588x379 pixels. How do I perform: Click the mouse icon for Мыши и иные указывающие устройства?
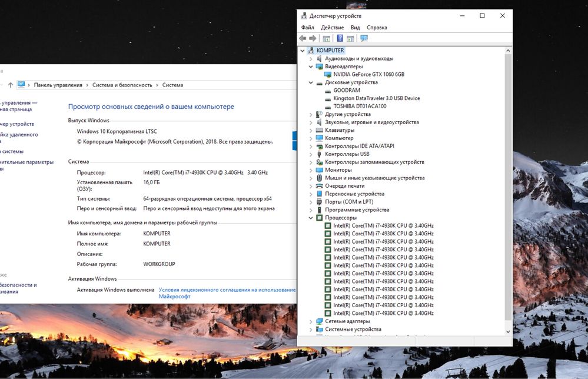coord(319,178)
